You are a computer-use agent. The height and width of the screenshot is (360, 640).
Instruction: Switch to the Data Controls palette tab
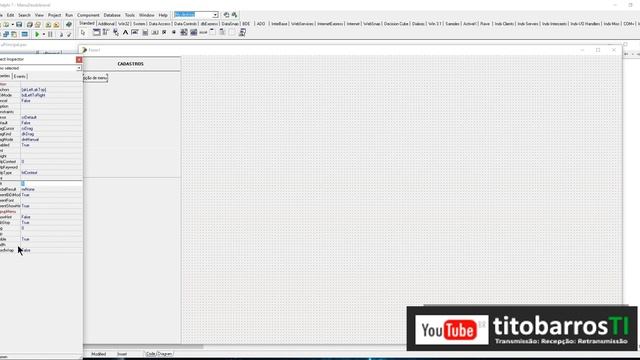pos(185,24)
